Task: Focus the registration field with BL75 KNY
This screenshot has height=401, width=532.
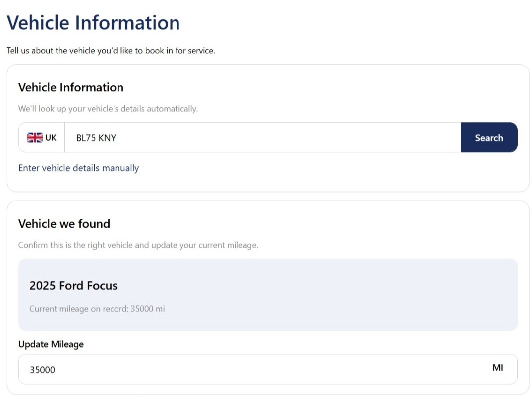Action: 263,137
